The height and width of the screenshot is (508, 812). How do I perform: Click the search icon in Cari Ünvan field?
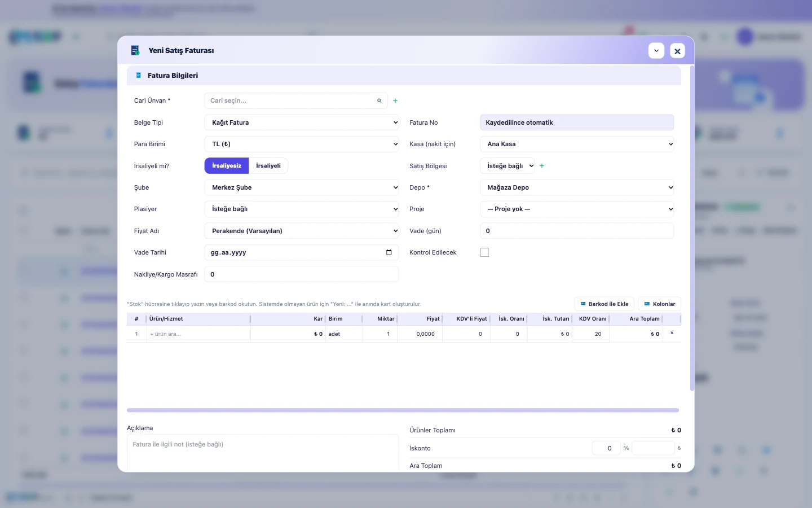379,100
